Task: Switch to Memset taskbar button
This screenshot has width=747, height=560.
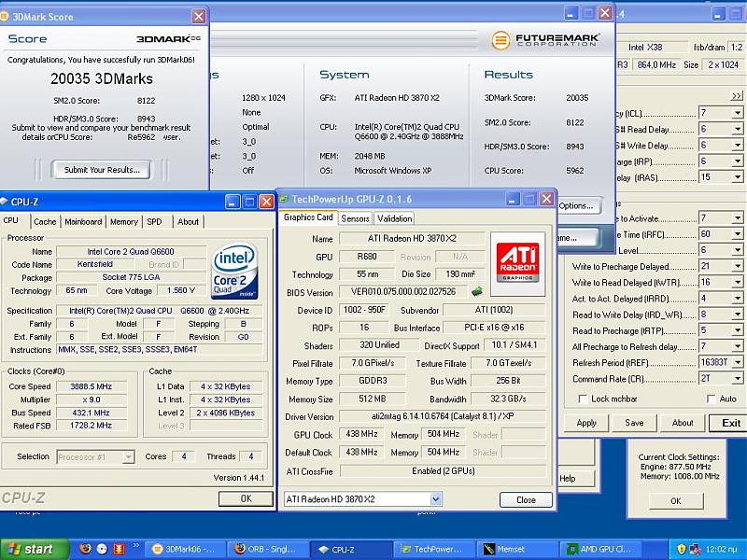Action: (x=518, y=549)
